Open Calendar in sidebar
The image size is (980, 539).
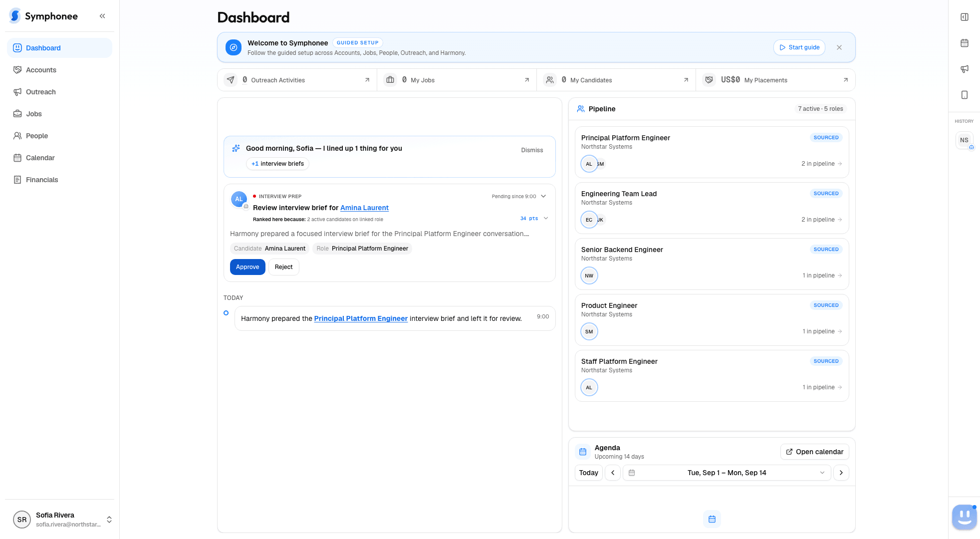[59, 158]
